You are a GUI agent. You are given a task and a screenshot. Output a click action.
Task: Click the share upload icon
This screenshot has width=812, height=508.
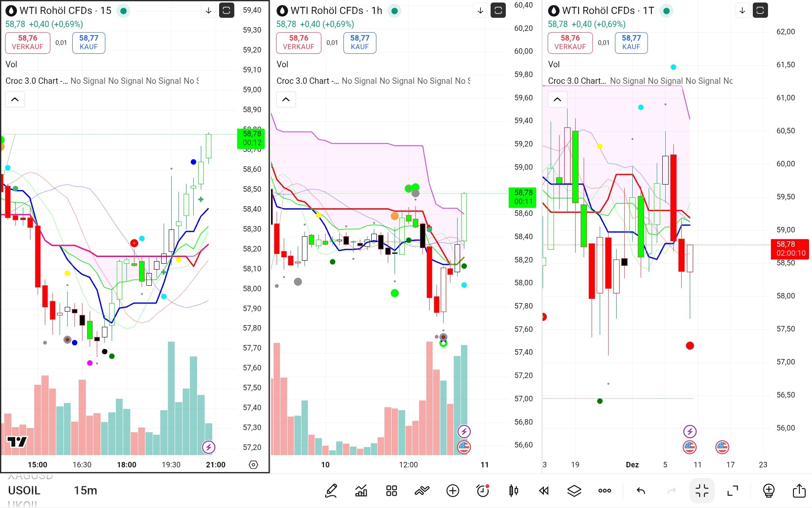tap(799, 491)
